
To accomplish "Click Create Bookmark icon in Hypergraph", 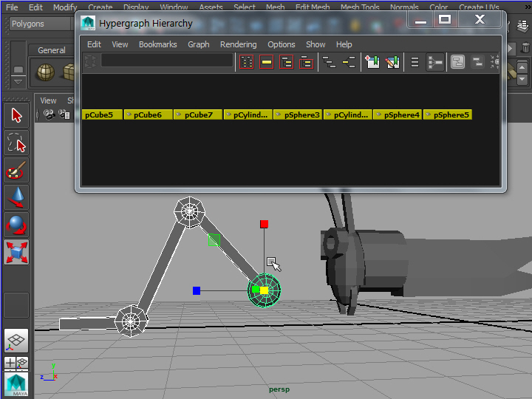I will (372, 62).
